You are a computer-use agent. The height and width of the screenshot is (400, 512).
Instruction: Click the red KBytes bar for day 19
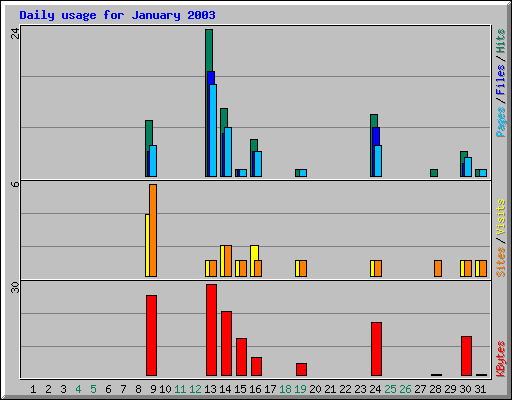[301, 369]
